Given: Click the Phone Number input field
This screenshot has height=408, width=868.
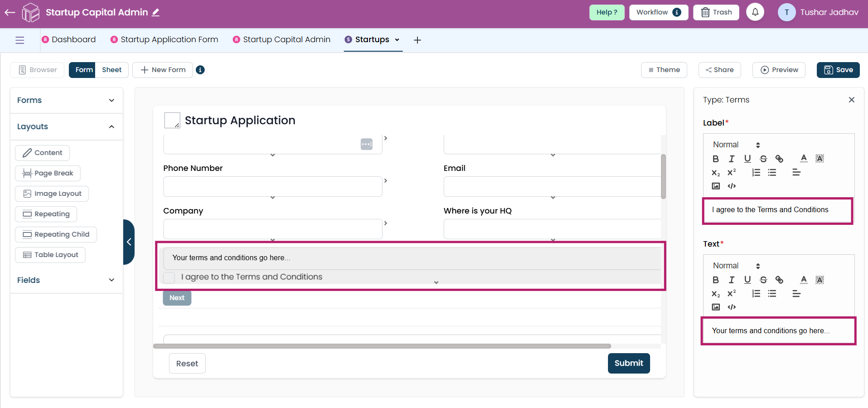Looking at the screenshot, I should pyautogui.click(x=273, y=186).
